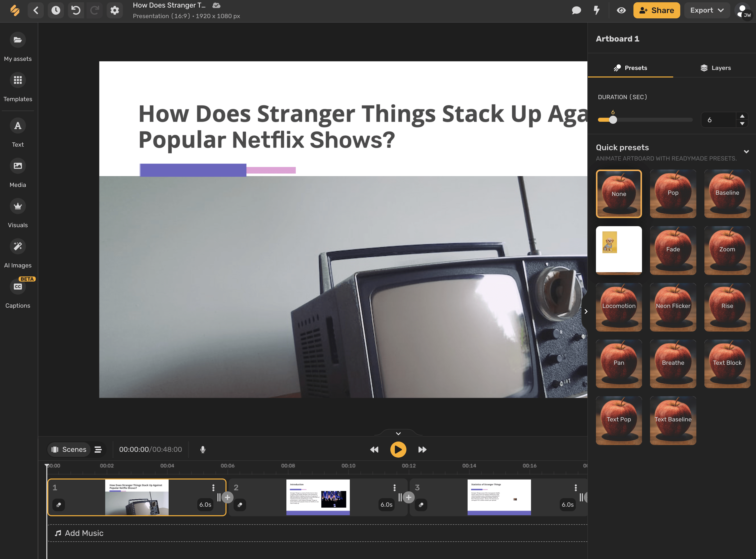Apply the Breathe preset

coord(673,364)
